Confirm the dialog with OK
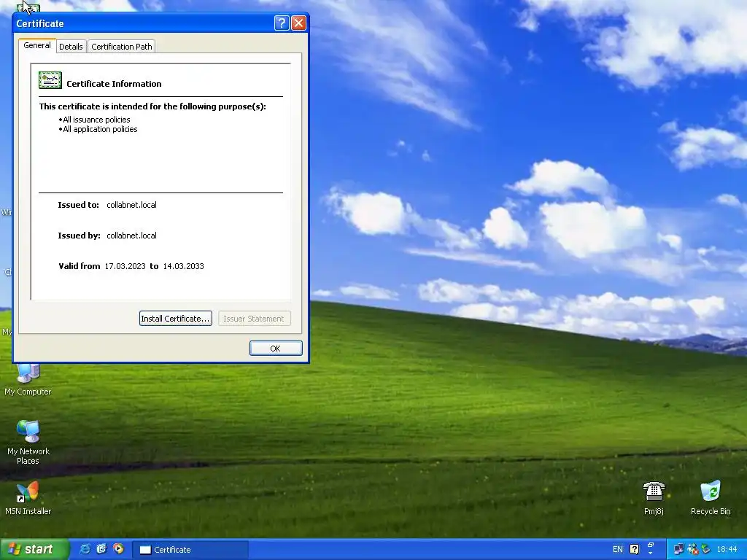This screenshot has height=560, width=747. pos(275,348)
